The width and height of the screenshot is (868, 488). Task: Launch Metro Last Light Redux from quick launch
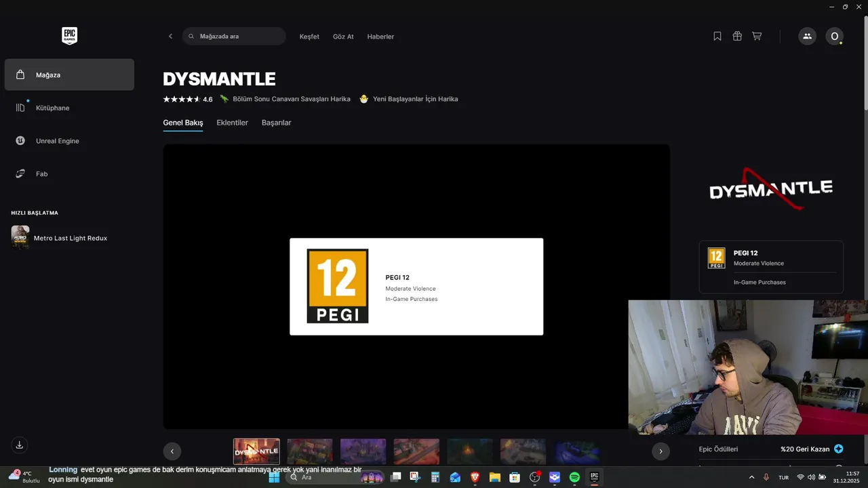click(69, 238)
